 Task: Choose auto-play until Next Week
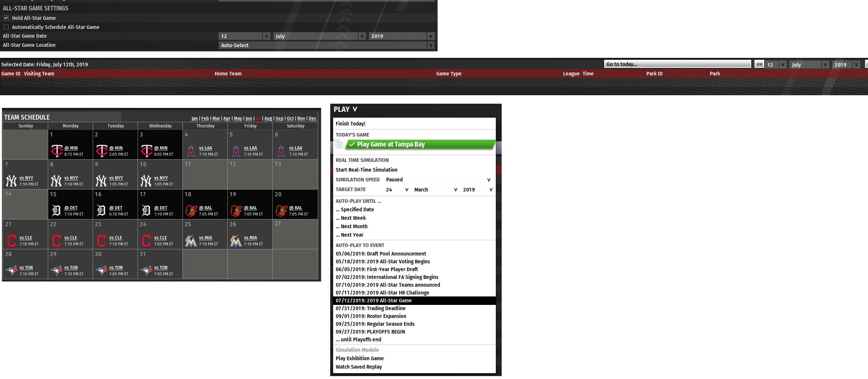click(353, 218)
